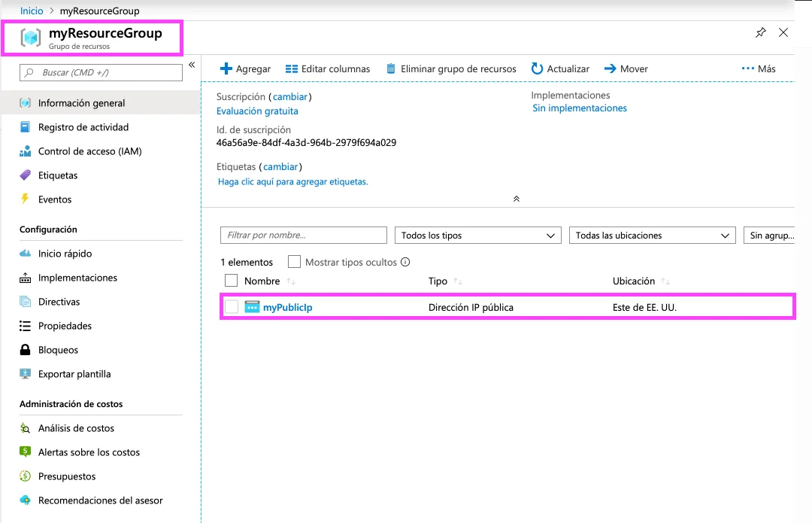Sort by the Tipo column arrows
Image resolution: width=812 pixels, height=523 pixels.
[458, 281]
